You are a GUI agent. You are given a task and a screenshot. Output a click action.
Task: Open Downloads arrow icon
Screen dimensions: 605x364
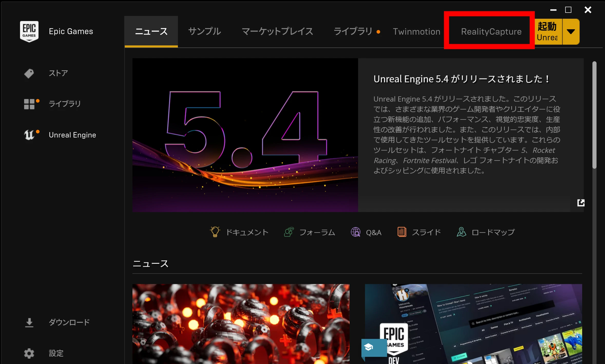(x=29, y=322)
